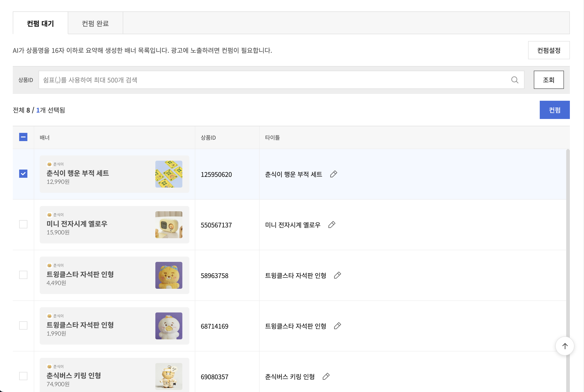Edit title of 춘식이 행운 부적 세트

point(333,174)
